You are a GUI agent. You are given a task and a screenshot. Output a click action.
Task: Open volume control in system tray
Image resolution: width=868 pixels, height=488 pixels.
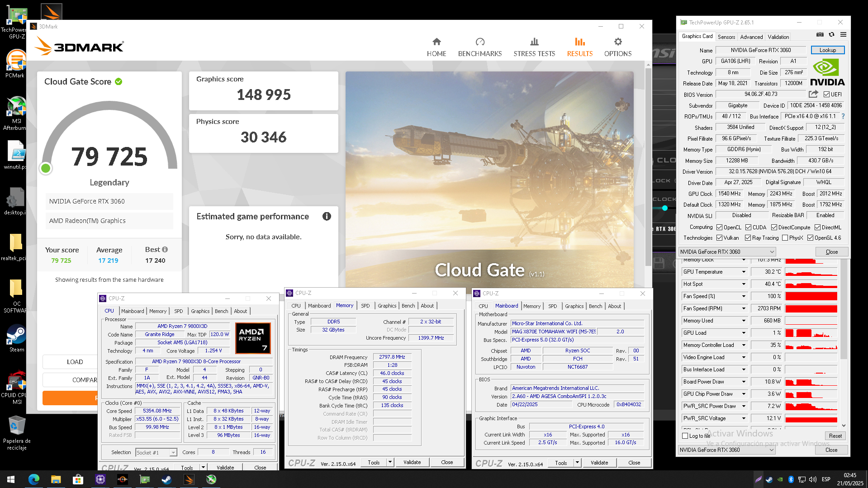pyautogui.click(x=812, y=479)
